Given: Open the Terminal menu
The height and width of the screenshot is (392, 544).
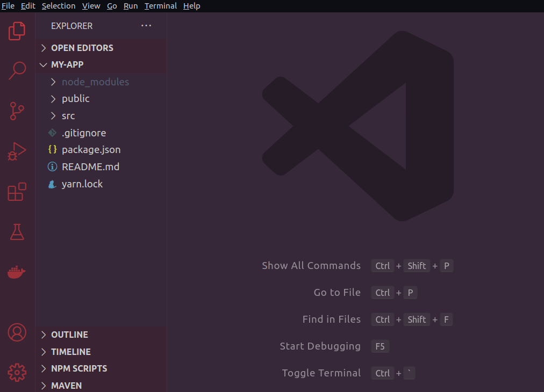Looking at the screenshot, I should pyautogui.click(x=161, y=6).
